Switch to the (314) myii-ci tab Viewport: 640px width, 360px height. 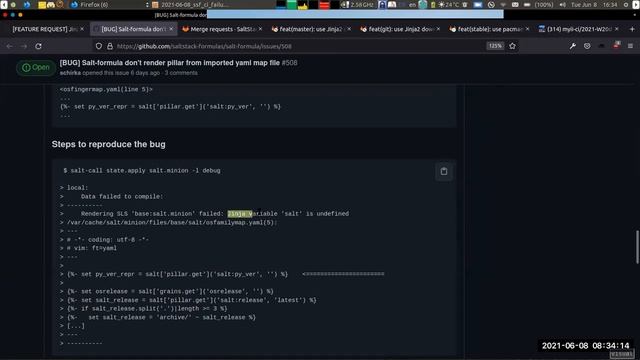pyautogui.click(x=578, y=29)
